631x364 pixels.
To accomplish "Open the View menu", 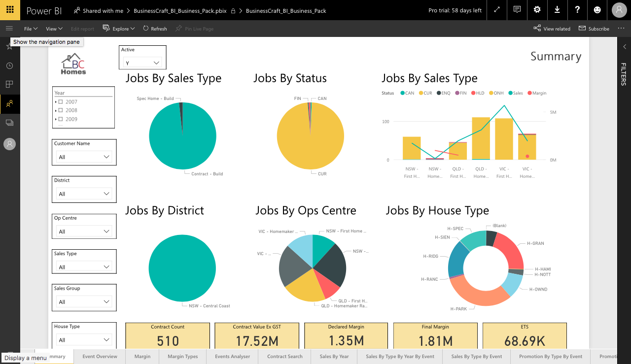I will pos(54,29).
